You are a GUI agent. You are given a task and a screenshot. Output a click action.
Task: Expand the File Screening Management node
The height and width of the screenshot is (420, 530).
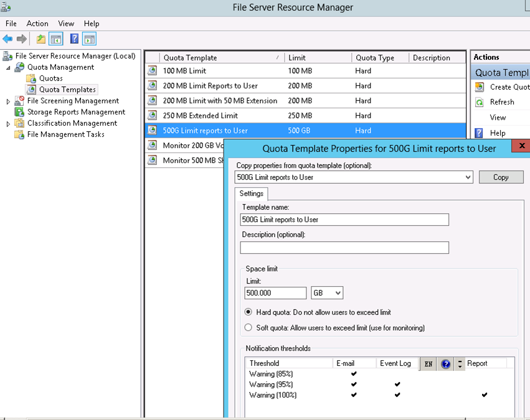[x=8, y=101]
